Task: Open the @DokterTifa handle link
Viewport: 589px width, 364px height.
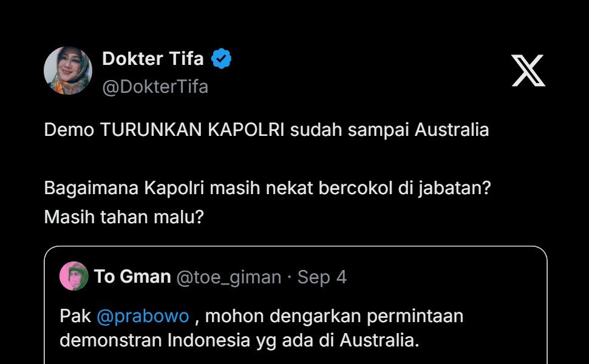Action: pyautogui.click(x=155, y=87)
